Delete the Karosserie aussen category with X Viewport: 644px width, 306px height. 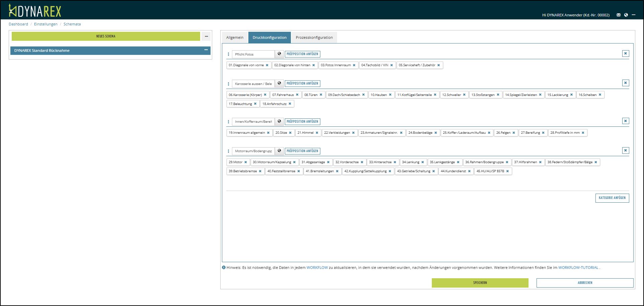click(625, 83)
